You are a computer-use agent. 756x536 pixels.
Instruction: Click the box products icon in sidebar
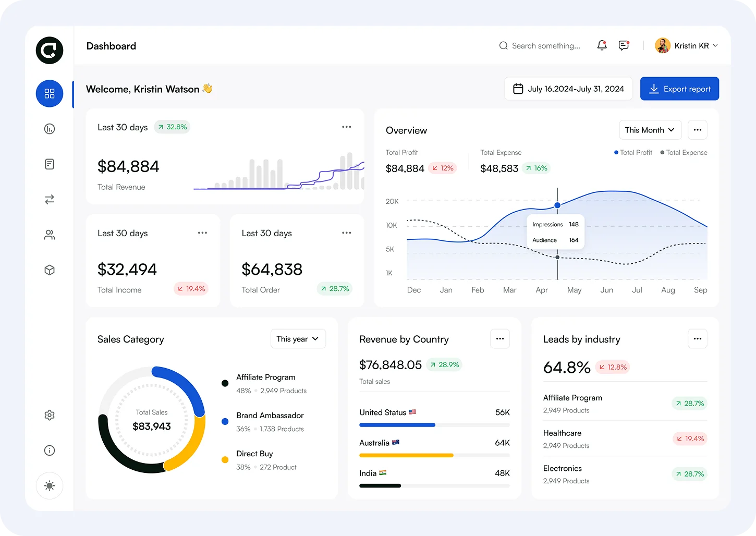pos(50,270)
